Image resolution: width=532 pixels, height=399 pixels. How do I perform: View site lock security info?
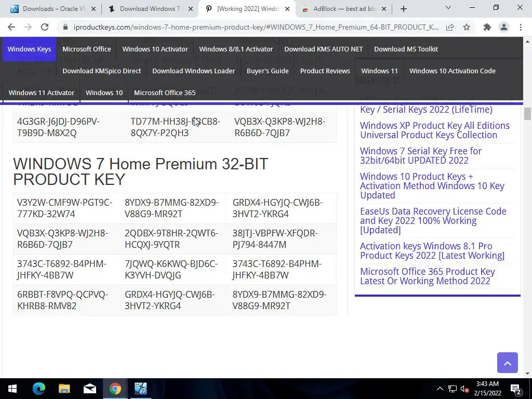(65, 27)
